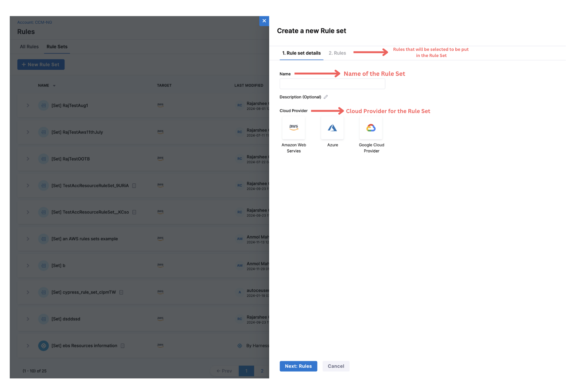Close the Create a new Rule set panel

point(264,21)
